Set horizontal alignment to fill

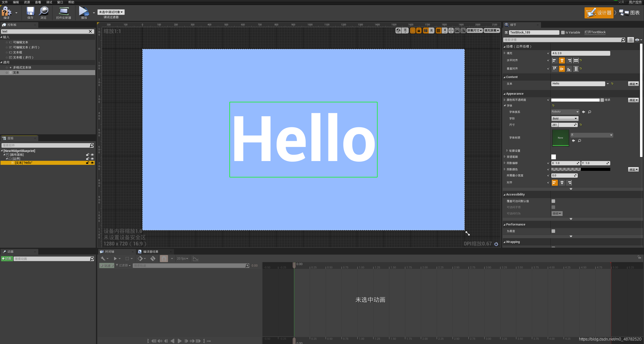tap(576, 60)
